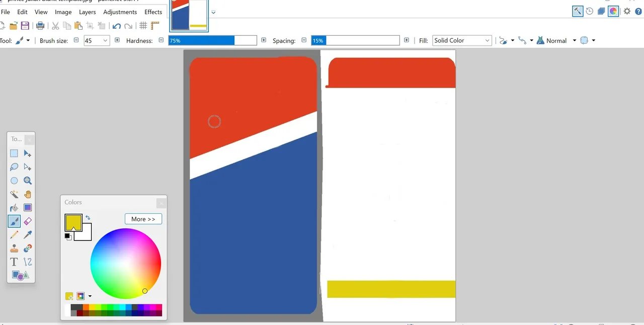644x325 pixels.
Task: Click the Redo arrow
Action: coord(128,26)
